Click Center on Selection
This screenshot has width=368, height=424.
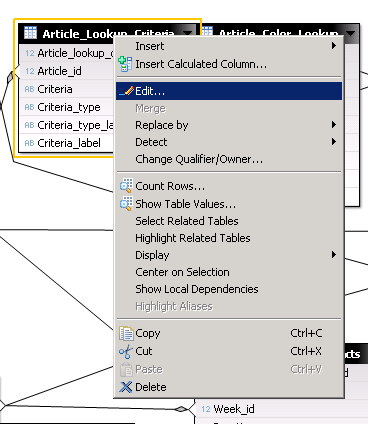tap(182, 272)
